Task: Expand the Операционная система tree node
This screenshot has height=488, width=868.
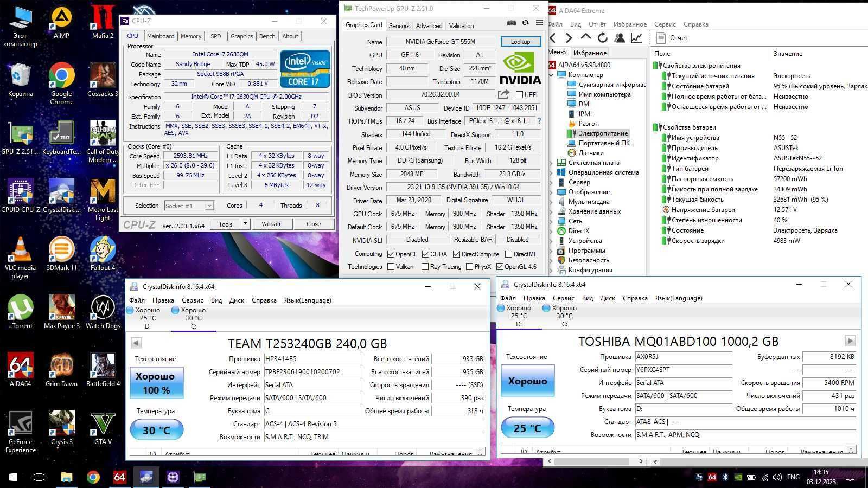Action: pyautogui.click(x=552, y=172)
